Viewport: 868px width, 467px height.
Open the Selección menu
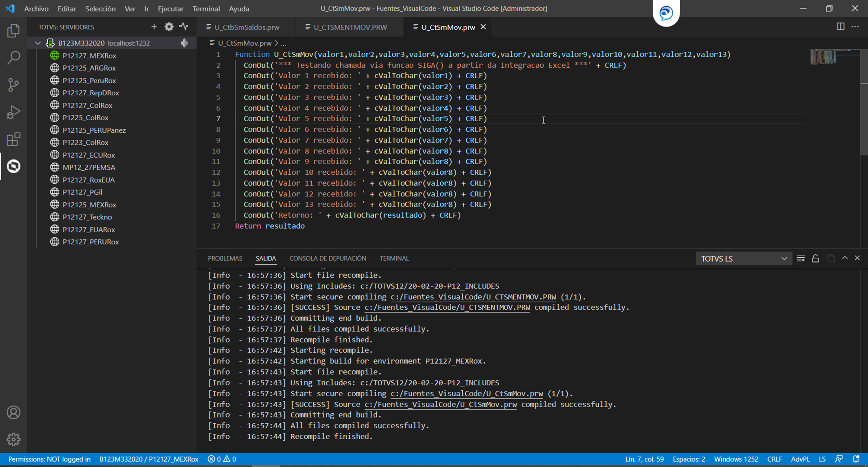point(100,8)
